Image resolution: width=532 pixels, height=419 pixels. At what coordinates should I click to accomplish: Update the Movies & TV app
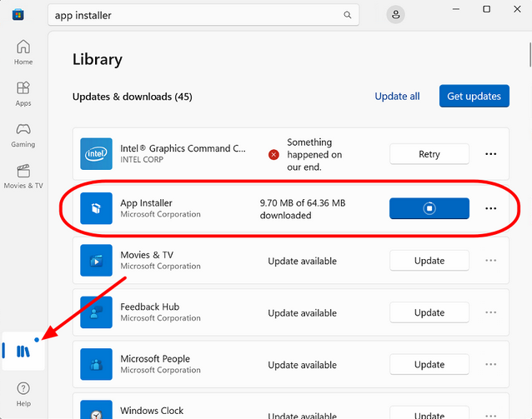[429, 261]
